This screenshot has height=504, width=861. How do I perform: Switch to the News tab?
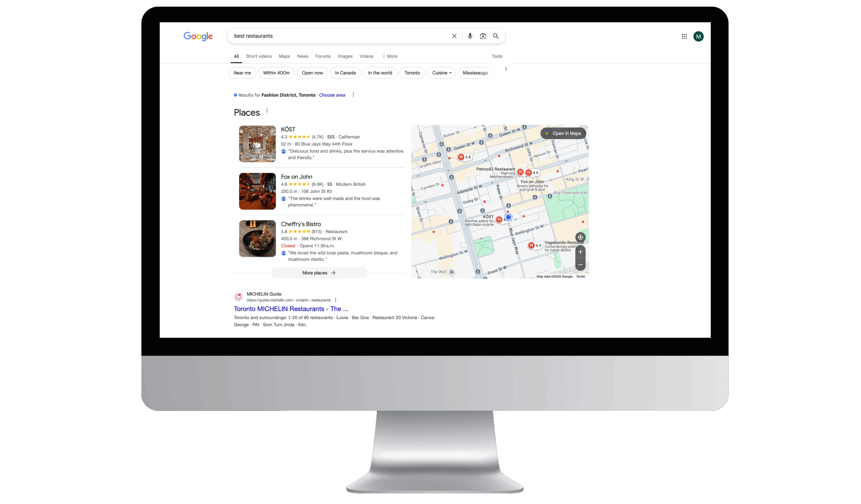coord(302,56)
